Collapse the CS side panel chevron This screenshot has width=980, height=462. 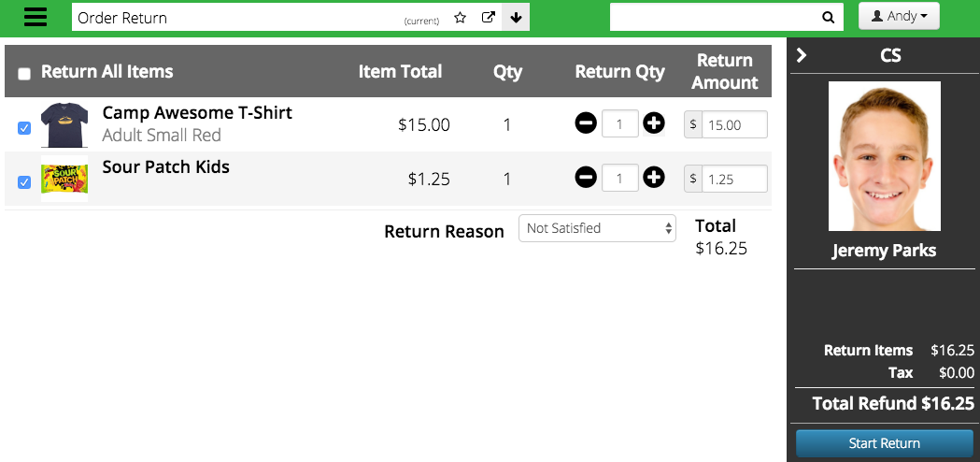tap(802, 56)
